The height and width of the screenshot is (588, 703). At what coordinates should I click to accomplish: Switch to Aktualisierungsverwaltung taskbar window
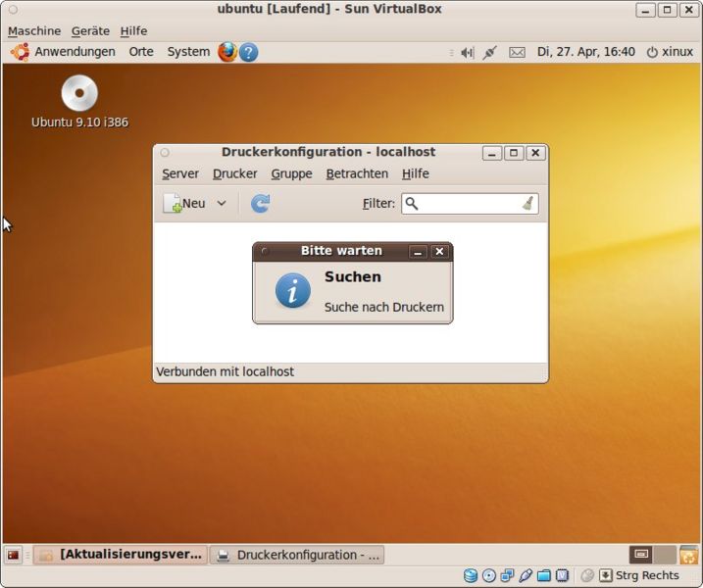pos(121,555)
